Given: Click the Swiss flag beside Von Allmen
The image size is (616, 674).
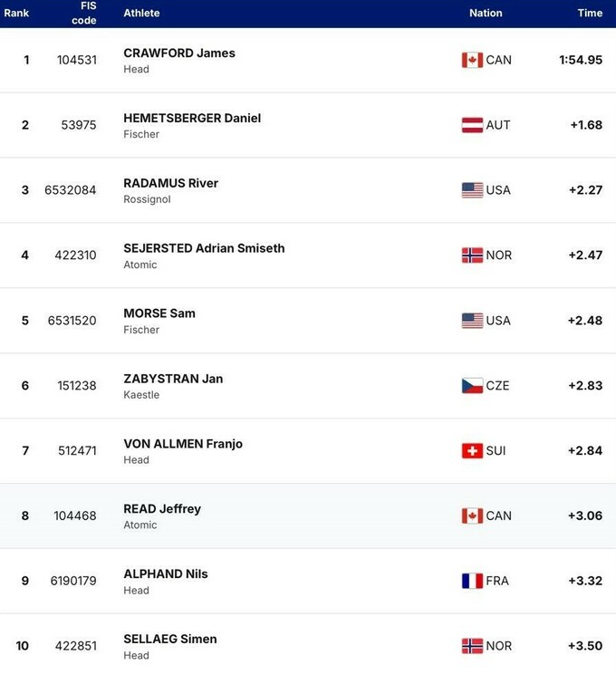Looking at the screenshot, I should click(472, 451).
